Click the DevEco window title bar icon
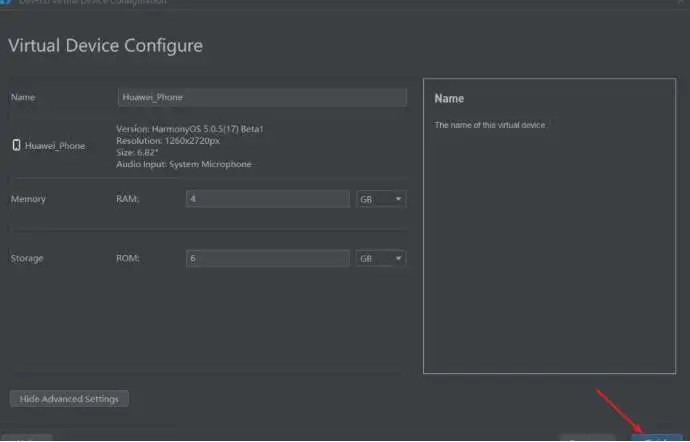 (7, 2)
